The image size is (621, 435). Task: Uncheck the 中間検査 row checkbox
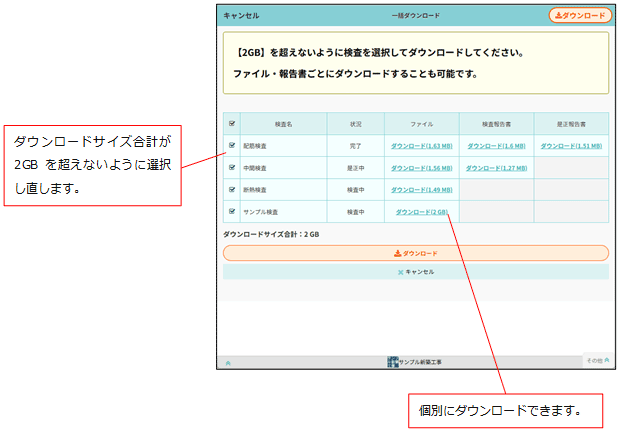(x=232, y=168)
